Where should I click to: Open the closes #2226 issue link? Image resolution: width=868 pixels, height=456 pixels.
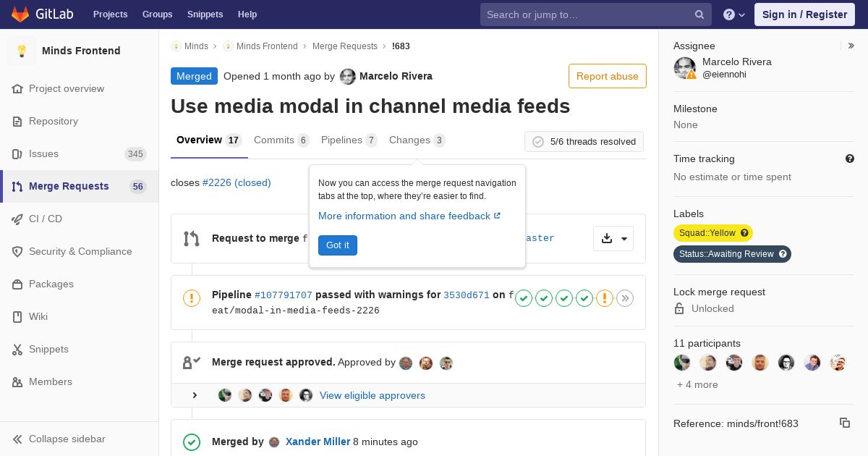(x=237, y=183)
